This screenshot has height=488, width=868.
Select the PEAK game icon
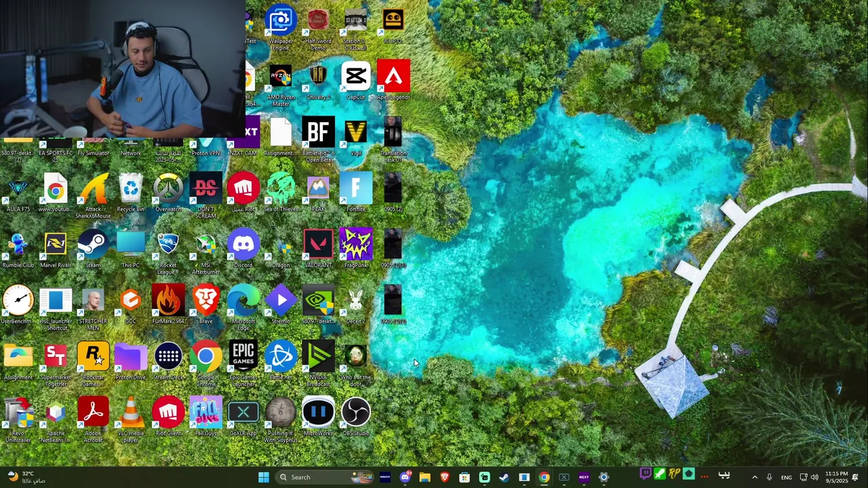[318, 192]
